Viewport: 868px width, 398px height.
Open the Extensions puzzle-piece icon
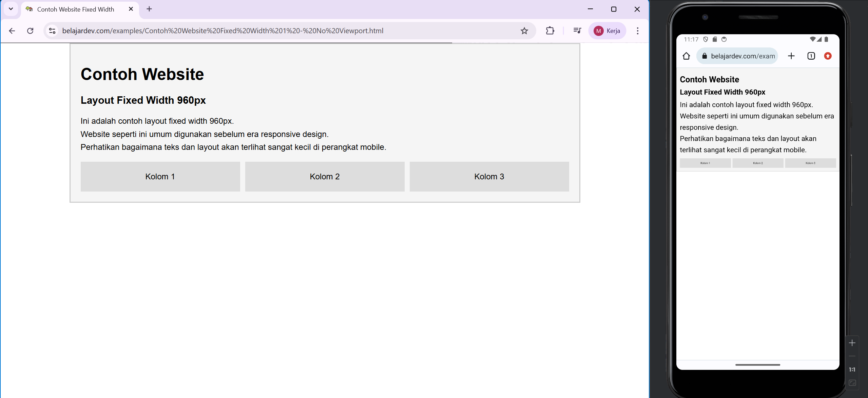(549, 31)
